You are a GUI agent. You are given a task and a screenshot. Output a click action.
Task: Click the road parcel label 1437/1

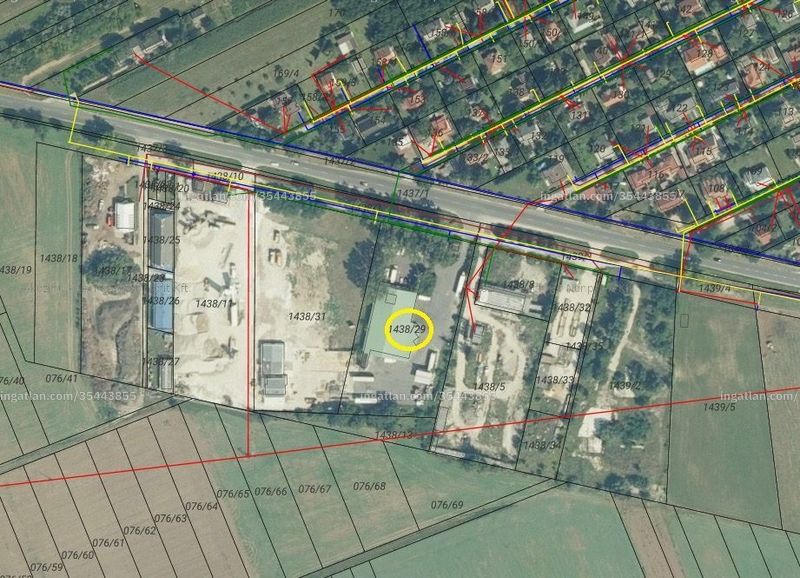pyautogui.click(x=413, y=193)
